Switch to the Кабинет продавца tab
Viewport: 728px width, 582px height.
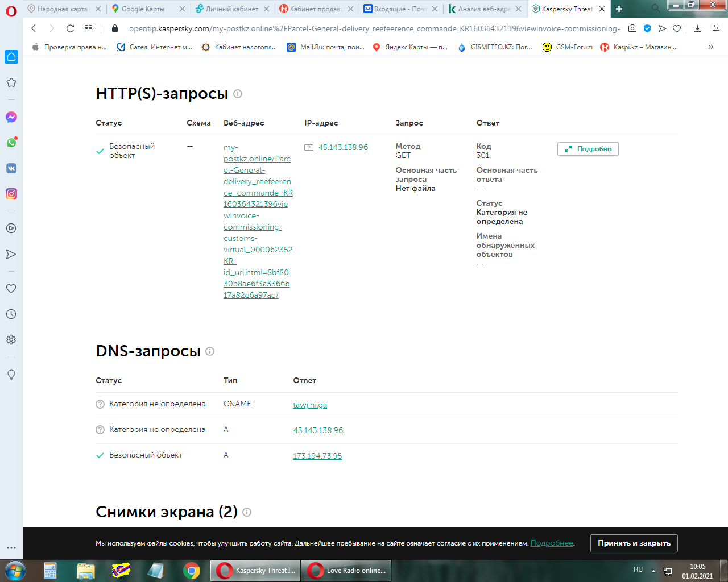[x=316, y=9]
